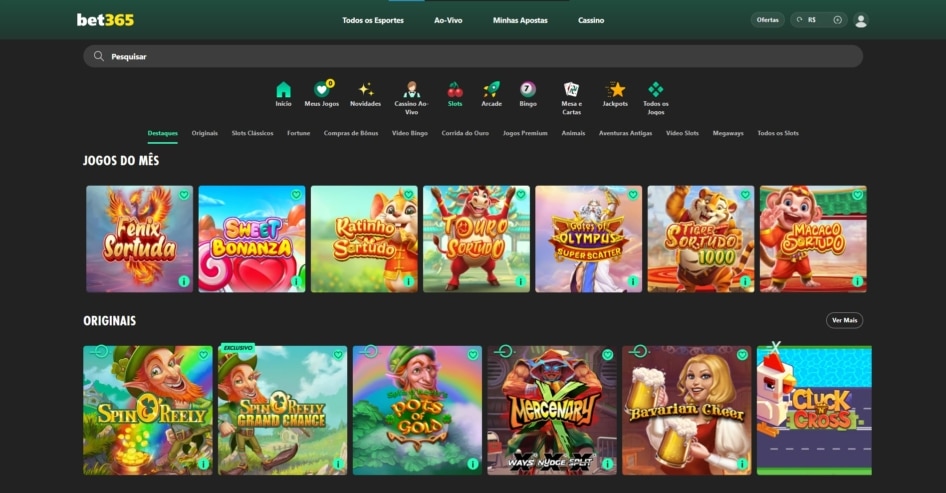The width and height of the screenshot is (946, 493).
Task: Switch to the Todos os Slots tab
Action: (x=778, y=133)
